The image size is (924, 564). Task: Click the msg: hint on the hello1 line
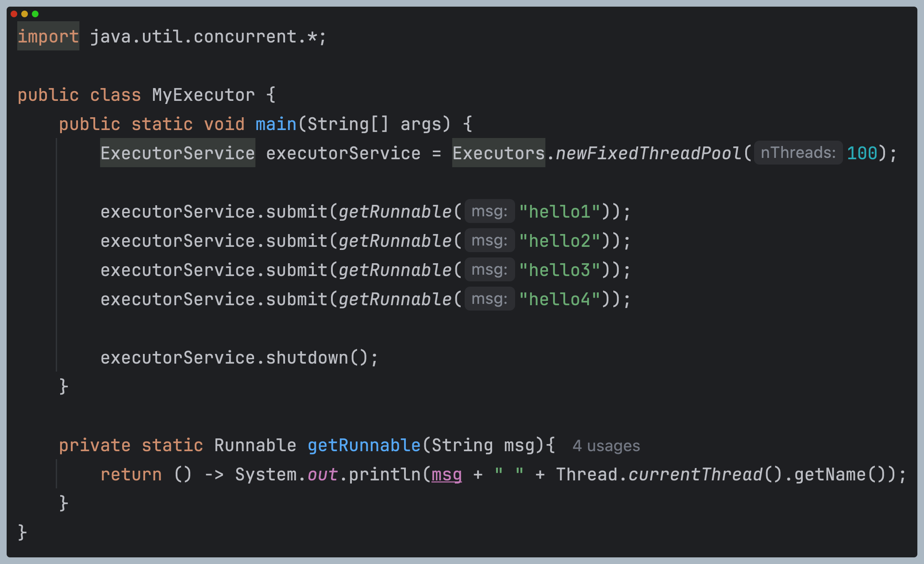tap(489, 211)
